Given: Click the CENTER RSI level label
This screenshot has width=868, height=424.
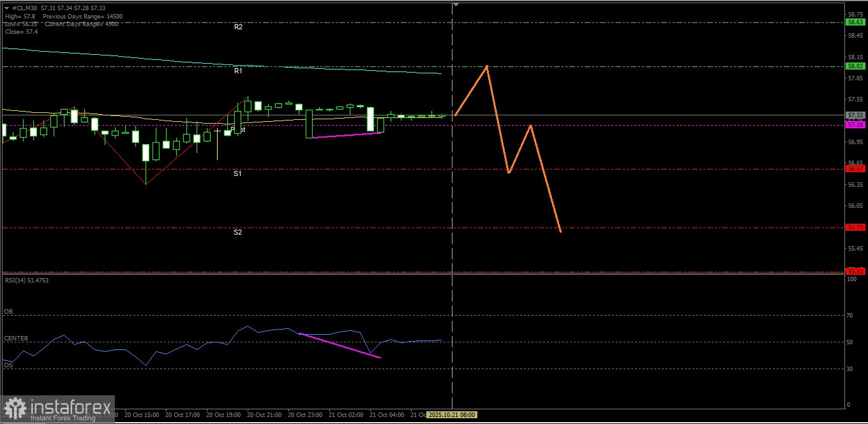Looking at the screenshot, I should [16, 339].
